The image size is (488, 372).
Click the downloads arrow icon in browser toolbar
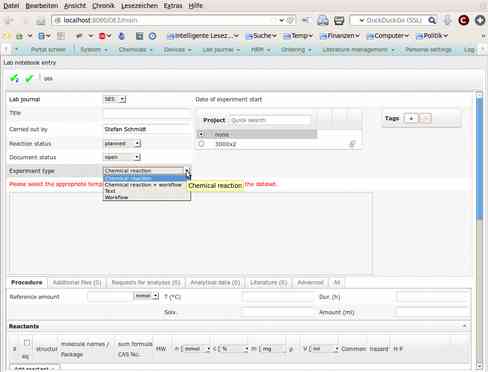click(x=447, y=20)
